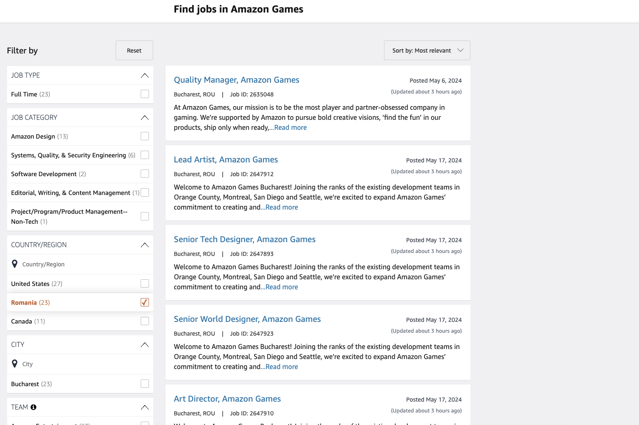Click Read more on Senior World Designer posting

point(282,367)
